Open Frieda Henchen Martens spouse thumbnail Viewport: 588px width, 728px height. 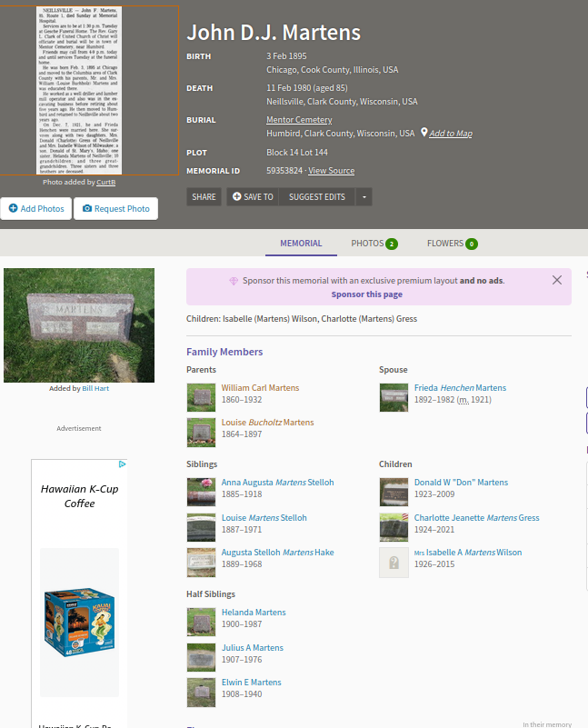click(x=394, y=397)
